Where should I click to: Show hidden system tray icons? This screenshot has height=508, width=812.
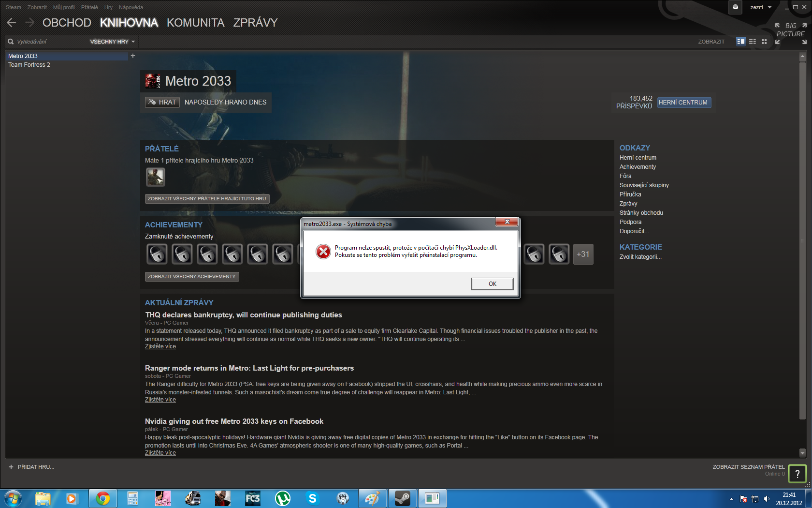731,499
